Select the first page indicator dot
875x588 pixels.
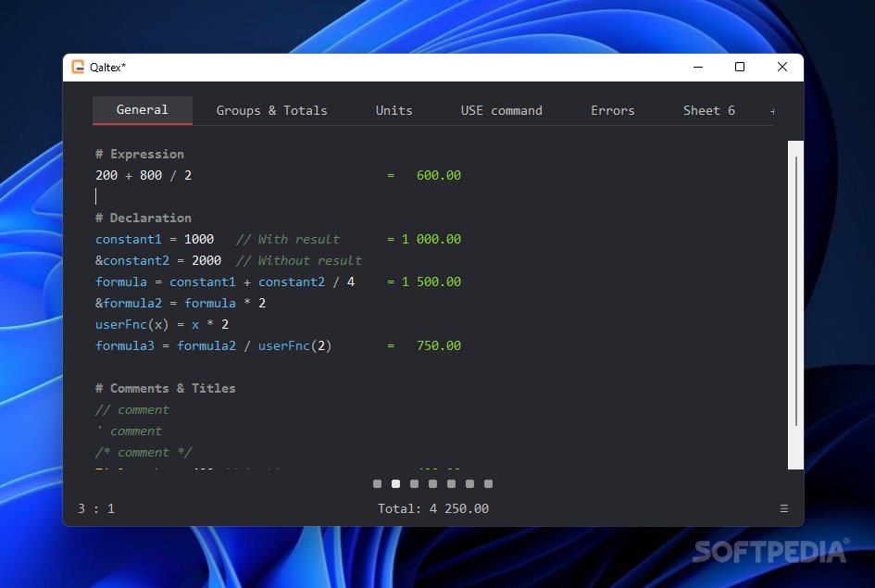[377, 483]
